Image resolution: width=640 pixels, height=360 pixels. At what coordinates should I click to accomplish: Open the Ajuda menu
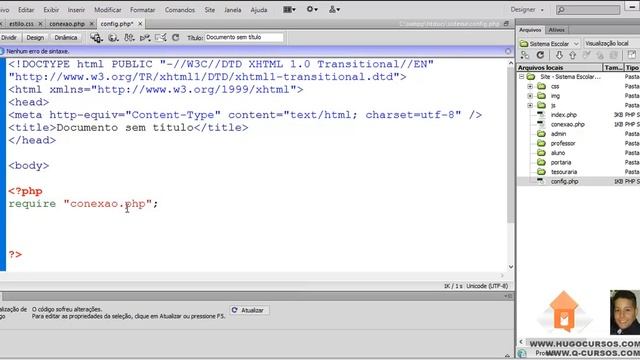click(259, 10)
